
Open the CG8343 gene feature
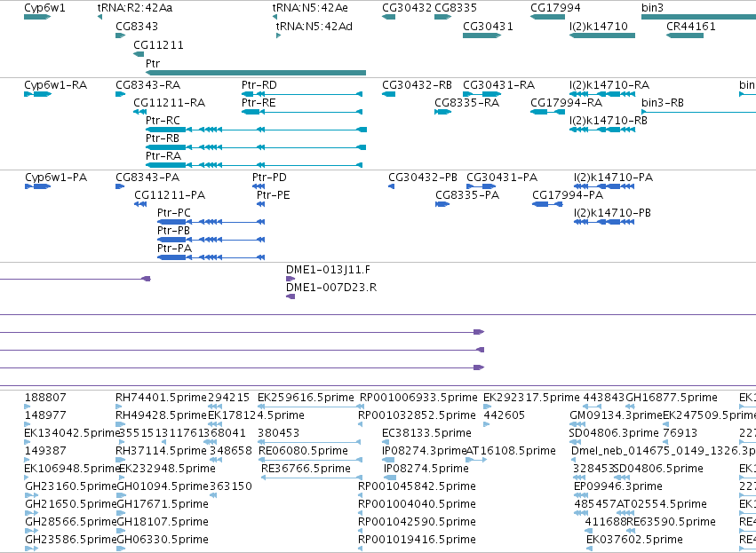pyautogui.click(x=121, y=36)
